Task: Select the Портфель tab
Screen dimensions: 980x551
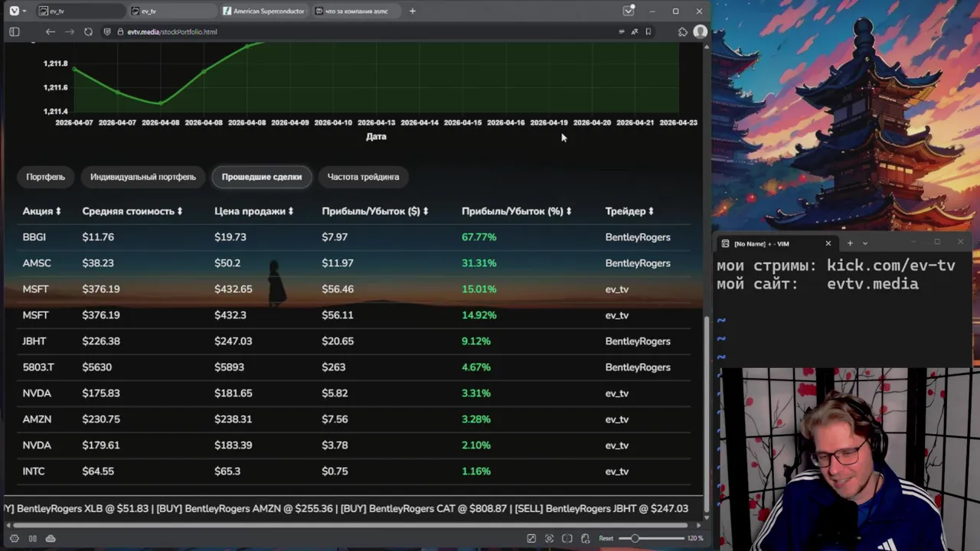Action: (46, 177)
